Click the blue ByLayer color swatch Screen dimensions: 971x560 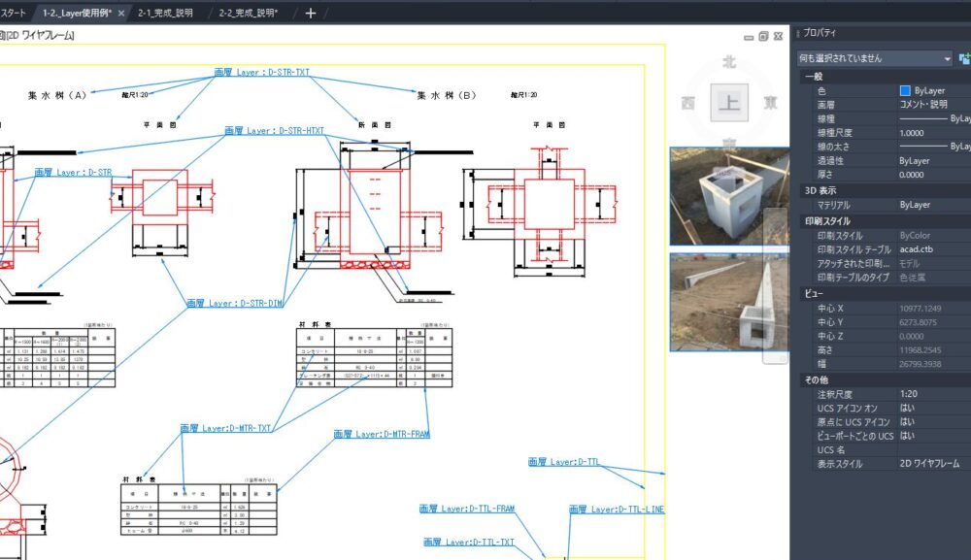(x=905, y=91)
